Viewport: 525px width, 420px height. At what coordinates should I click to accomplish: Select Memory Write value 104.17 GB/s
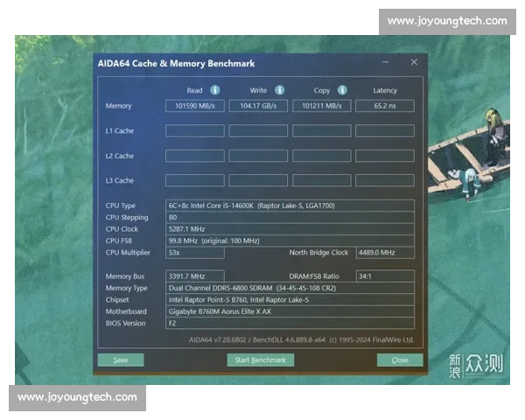(258, 106)
